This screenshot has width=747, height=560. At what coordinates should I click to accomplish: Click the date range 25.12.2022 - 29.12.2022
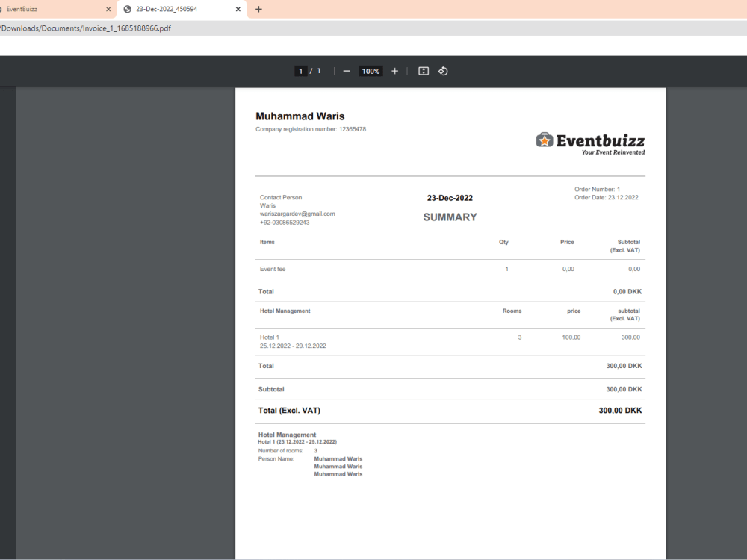pos(293,346)
